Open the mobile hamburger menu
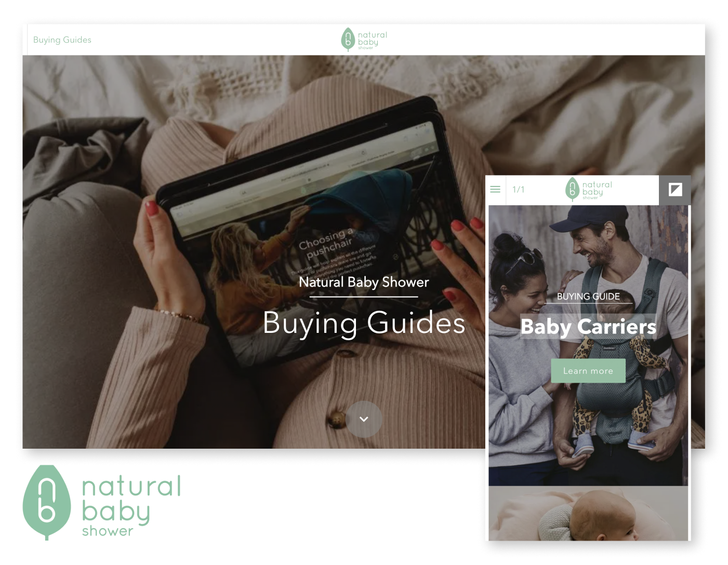The image size is (728, 565). [x=495, y=190]
